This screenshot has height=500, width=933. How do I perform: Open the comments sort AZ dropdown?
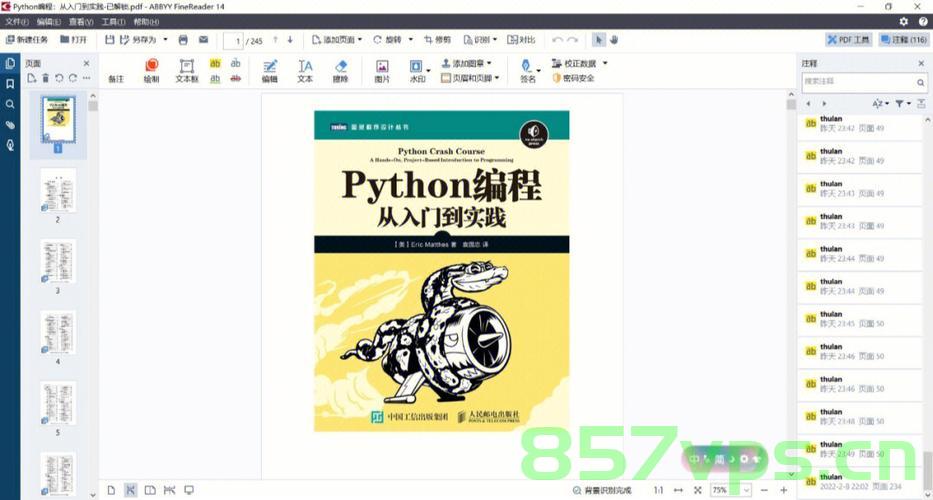coord(880,104)
